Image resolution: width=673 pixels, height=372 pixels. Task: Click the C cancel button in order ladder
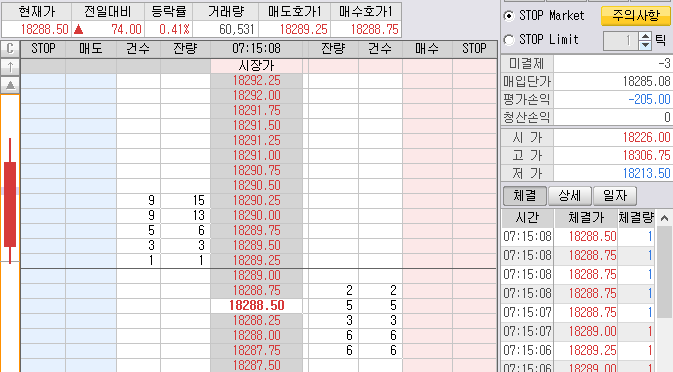[10, 48]
